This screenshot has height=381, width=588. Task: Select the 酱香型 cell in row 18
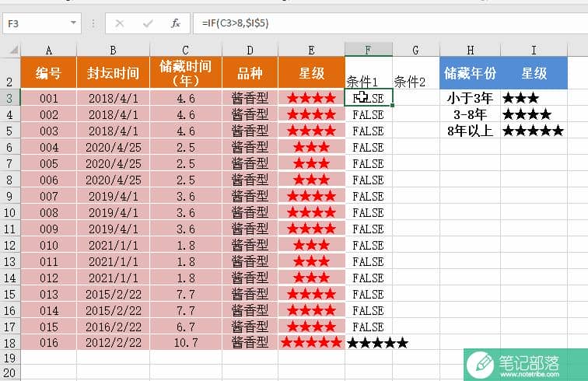(x=250, y=342)
